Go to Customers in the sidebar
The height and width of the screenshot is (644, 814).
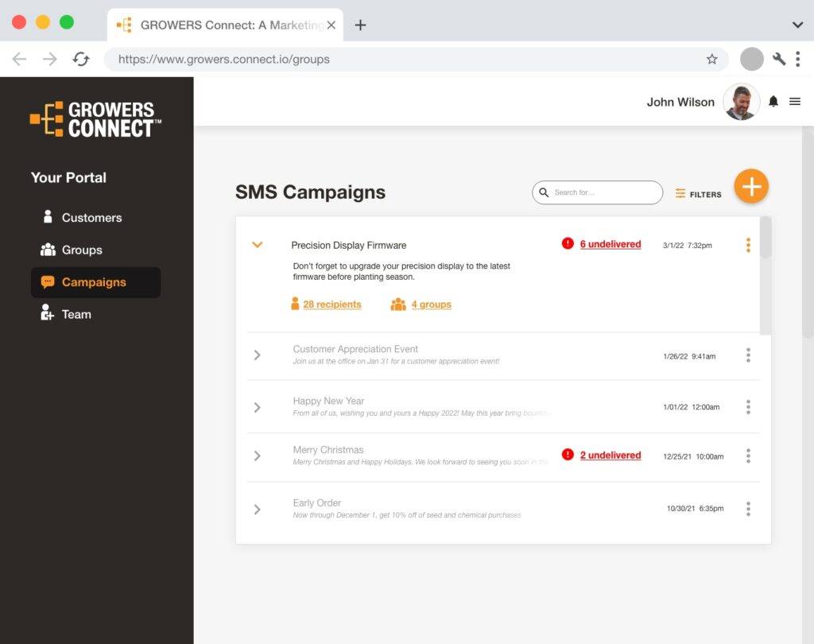point(91,218)
